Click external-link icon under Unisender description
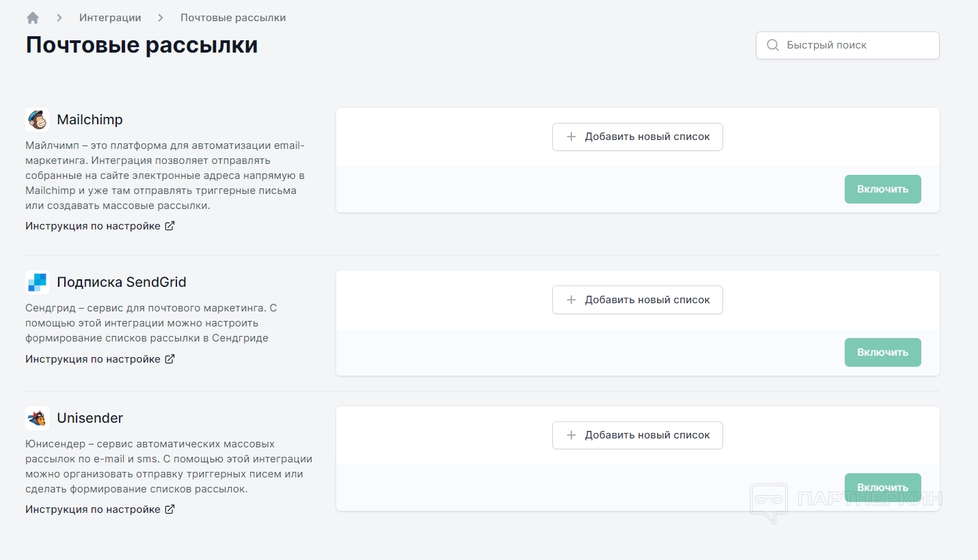This screenshot has height=560, width=978. 170,509
